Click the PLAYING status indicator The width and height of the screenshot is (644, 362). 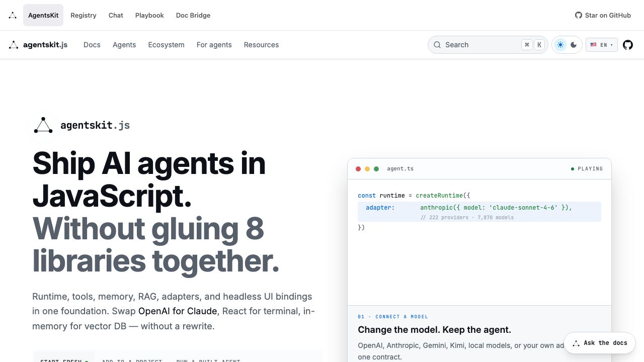pyautogui.click(x=587, y=169)
